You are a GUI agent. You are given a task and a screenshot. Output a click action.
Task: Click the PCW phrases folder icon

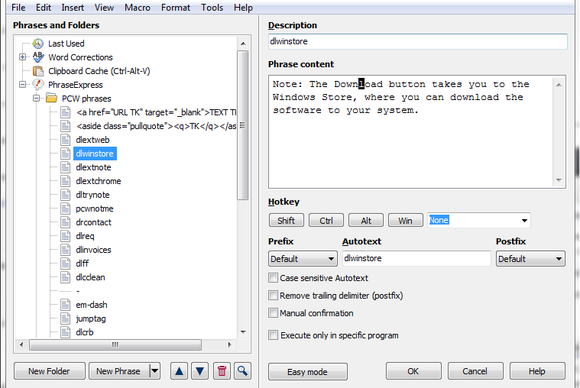point(51,98)
